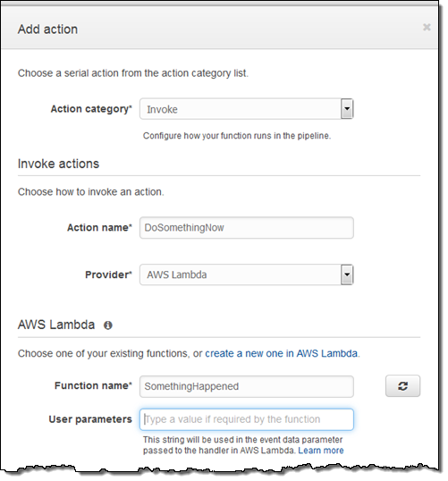Click the Function name label
Viewport: 448px width, 481px height.
point(93,385)
